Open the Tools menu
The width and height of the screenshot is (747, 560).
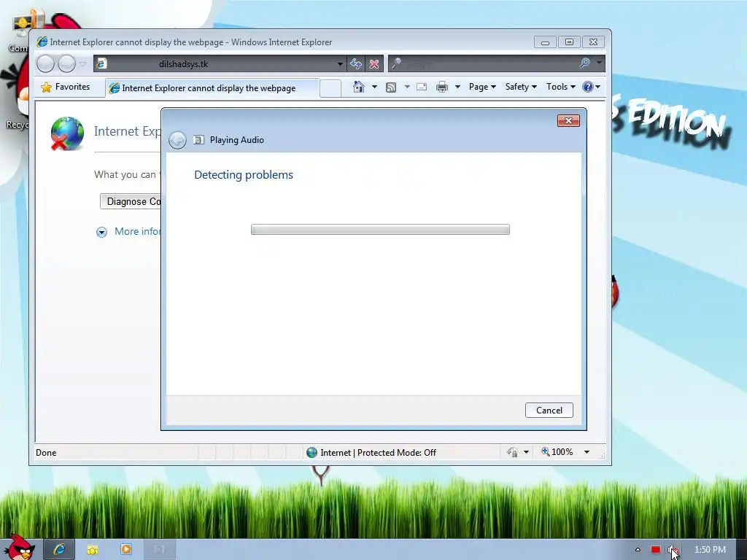(x=561, y=87)
